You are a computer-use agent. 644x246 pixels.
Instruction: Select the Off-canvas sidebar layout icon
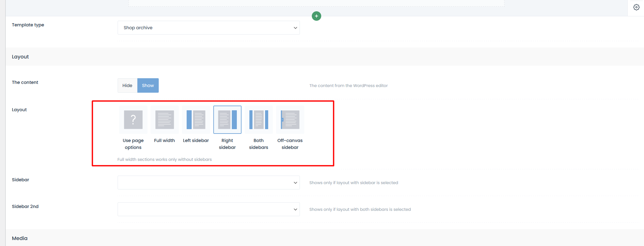click(x=290, y=120)
